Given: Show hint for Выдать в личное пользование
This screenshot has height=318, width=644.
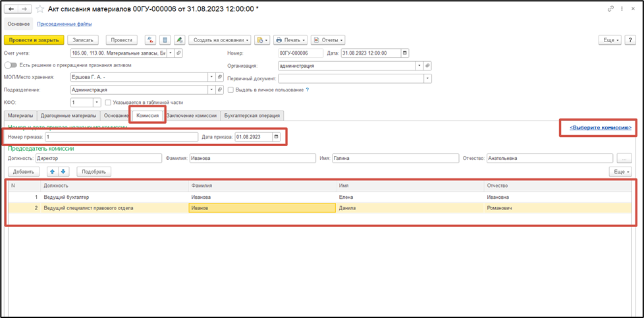Looking at the screenshot, I should click(307, 90).
